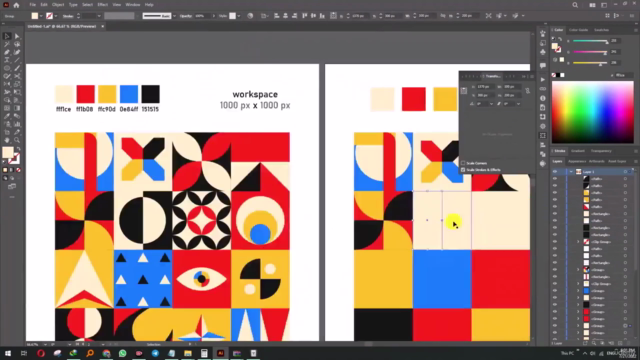This screenshot has height=360, width=640.
Task: Expand the Opacity arrow in control bar
Action: tap(213, 16)
